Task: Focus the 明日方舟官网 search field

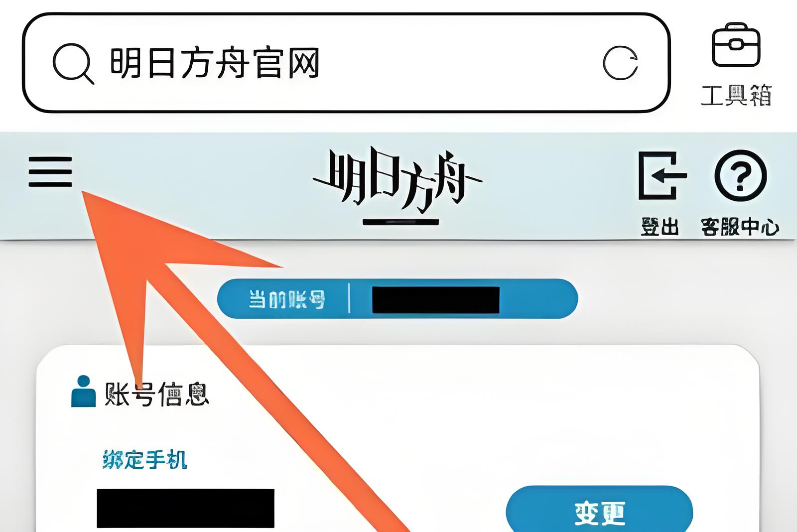Action: 346,63
